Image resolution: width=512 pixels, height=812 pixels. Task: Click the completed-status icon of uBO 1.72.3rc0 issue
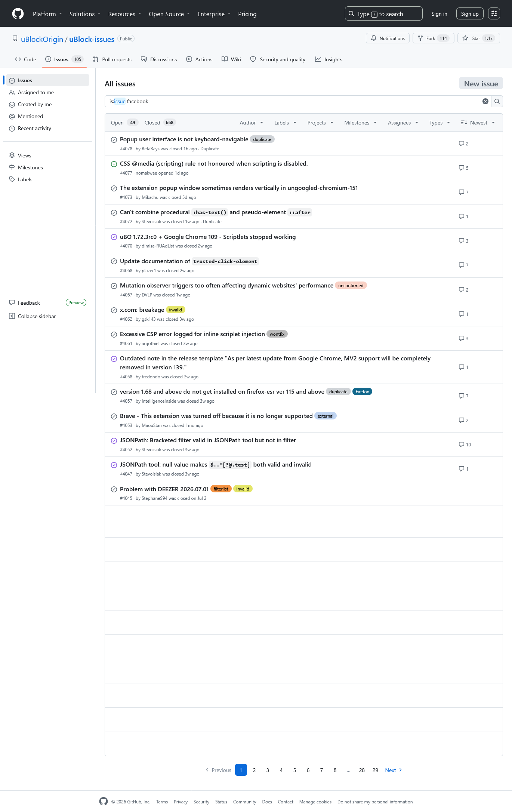pyautogui.click(x=114, y=237)
